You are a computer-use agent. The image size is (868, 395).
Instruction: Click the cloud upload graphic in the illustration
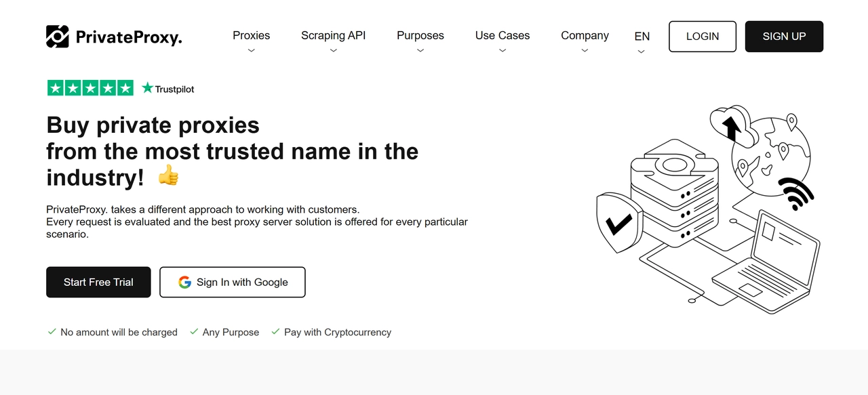732,125
